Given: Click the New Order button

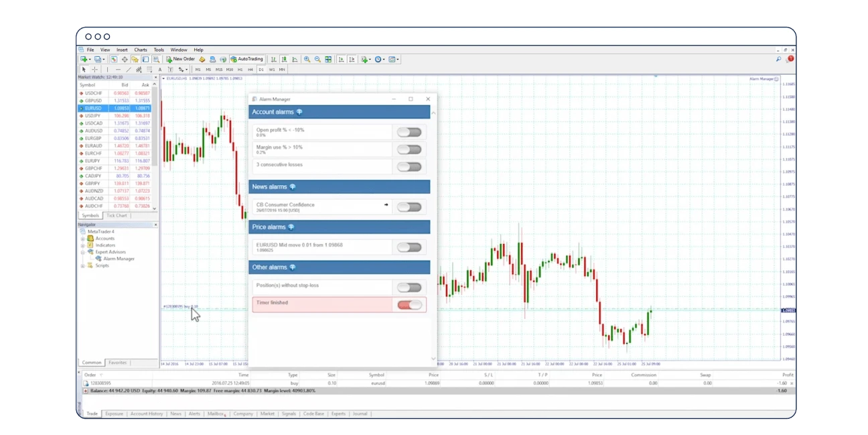Looking at the screenshot, I should click(x=181, y=59).
